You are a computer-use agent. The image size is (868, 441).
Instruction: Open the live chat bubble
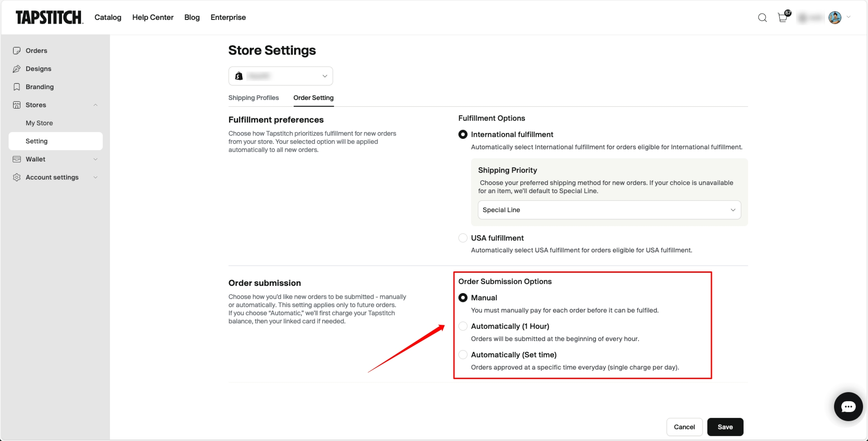pos(848,407)
